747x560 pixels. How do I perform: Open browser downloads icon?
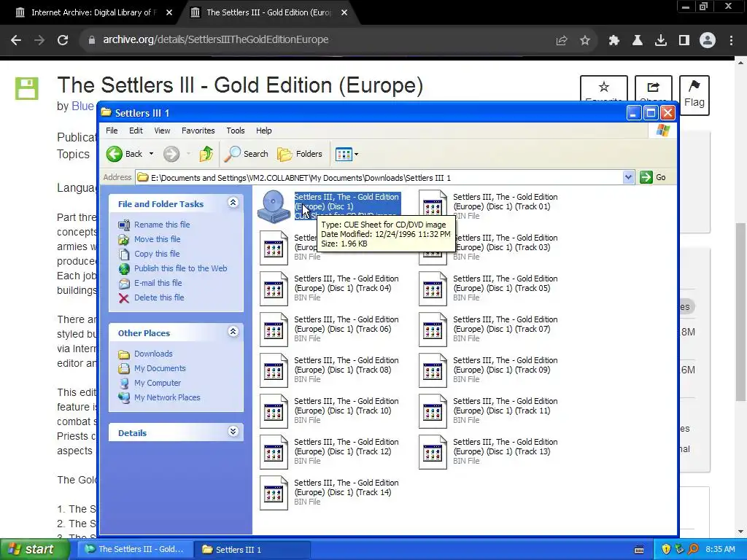click(x=660, y=41)
